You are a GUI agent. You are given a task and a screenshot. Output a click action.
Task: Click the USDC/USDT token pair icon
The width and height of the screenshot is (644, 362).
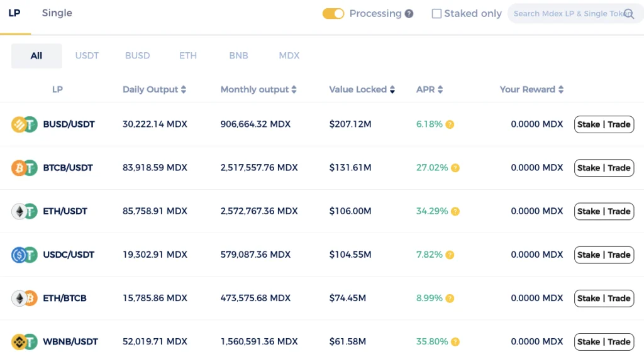pos(25,255)
